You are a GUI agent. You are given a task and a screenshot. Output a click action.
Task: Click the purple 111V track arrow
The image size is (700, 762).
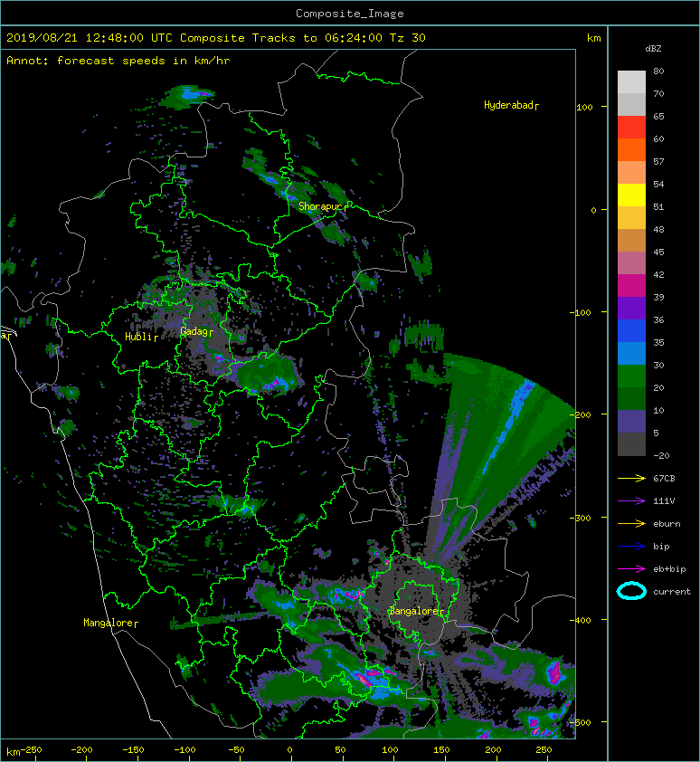pyautogui.click(x=631, y=500)
